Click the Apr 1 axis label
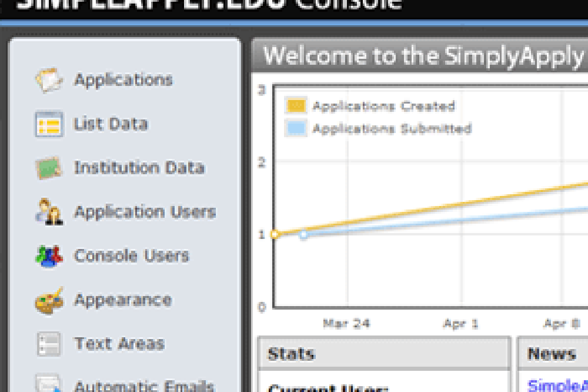Viewport: 588px width, 392px height. (x=461, y=324)
